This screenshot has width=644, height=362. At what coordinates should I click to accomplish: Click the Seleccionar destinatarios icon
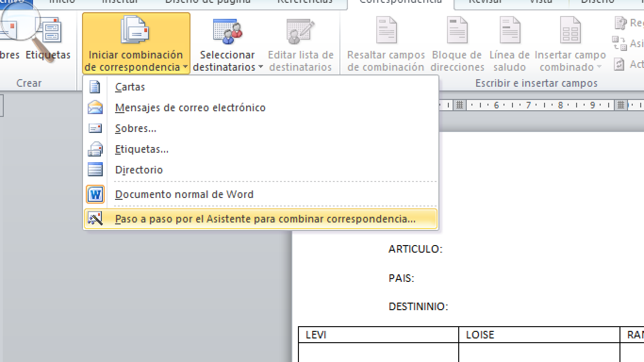click(227, 29)
